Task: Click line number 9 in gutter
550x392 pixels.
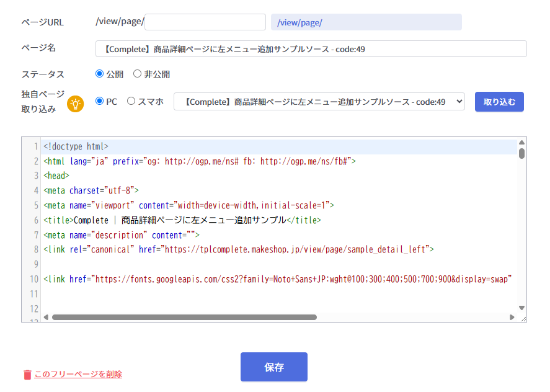Action: coord(36,264)
